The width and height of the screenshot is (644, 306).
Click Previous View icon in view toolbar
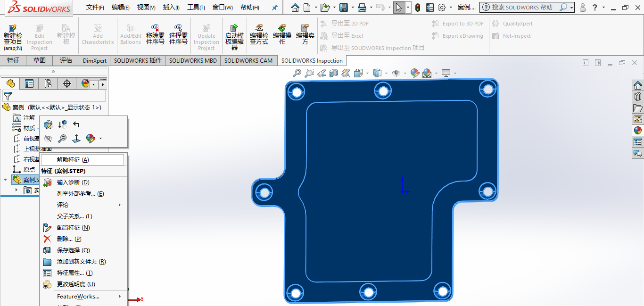322,73
